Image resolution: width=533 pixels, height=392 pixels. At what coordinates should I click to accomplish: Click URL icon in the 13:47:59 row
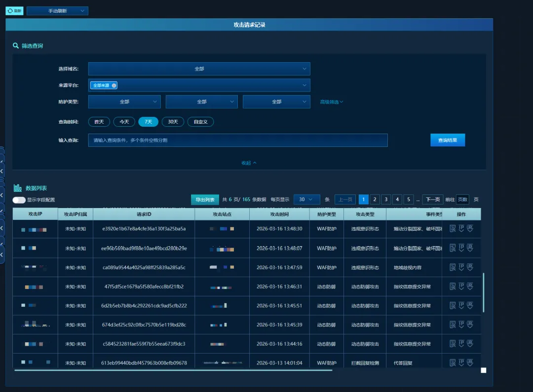click(x=470, y=267)
